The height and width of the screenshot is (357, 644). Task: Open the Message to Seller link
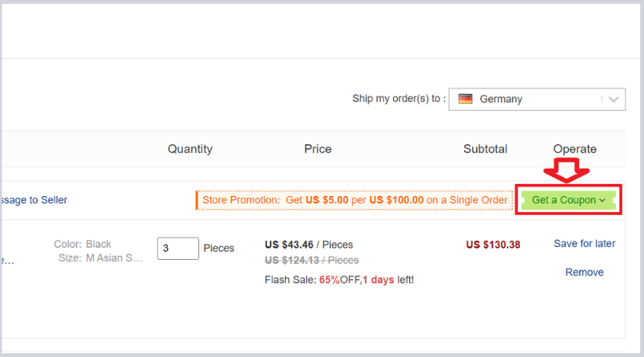point(34,200)
